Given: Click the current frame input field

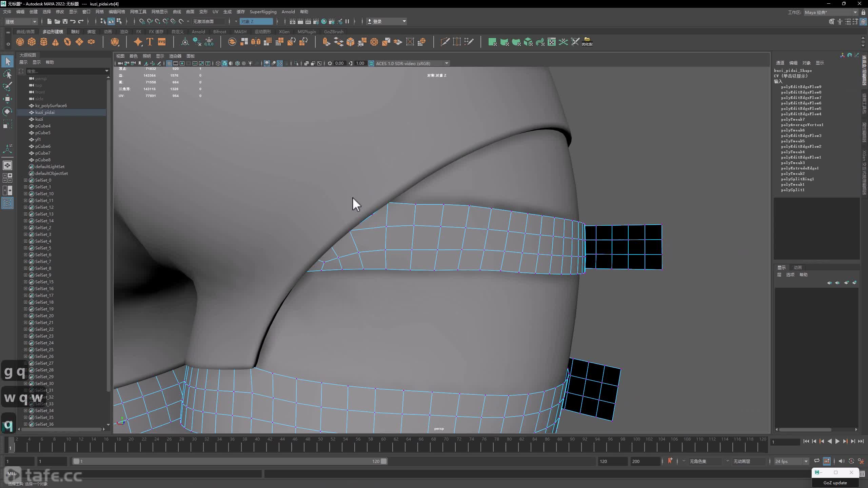Looking at the screenshot, I should pyautogui.click(x=785, y=442).
